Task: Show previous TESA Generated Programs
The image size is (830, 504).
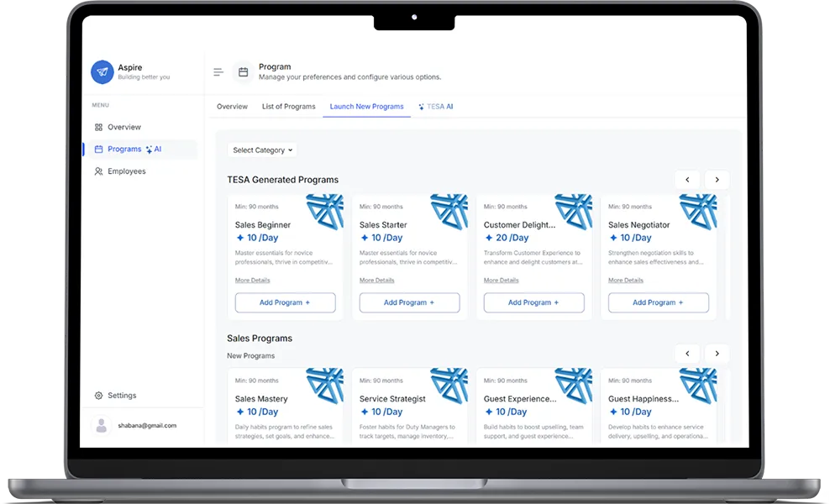Action: (x=687, y=180)
